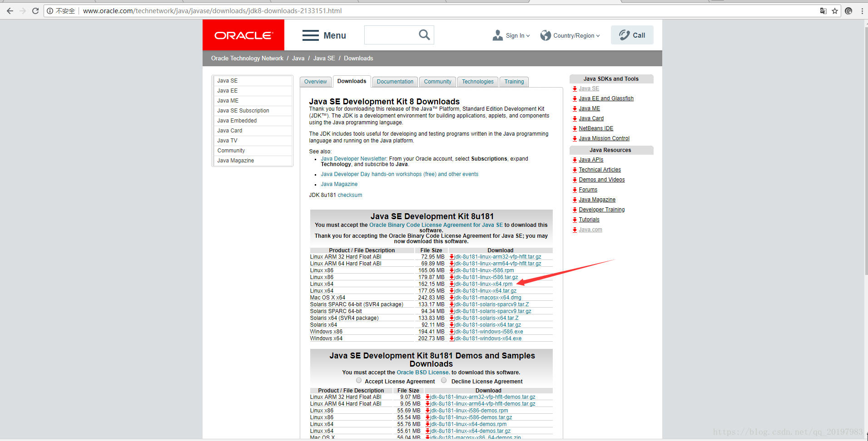Select Decline License Agreement radio button
The width and height of the screenshot is (868, 441).
click(x=444, y=381)
